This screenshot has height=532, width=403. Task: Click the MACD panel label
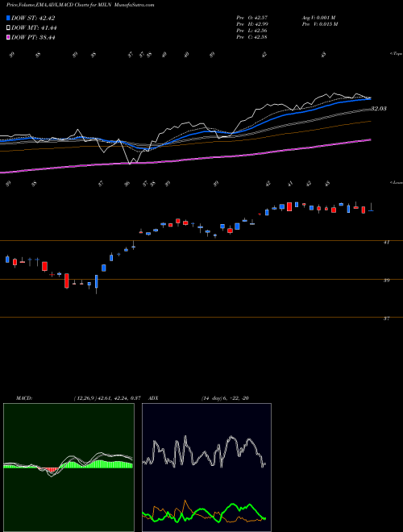click(24, 398)
